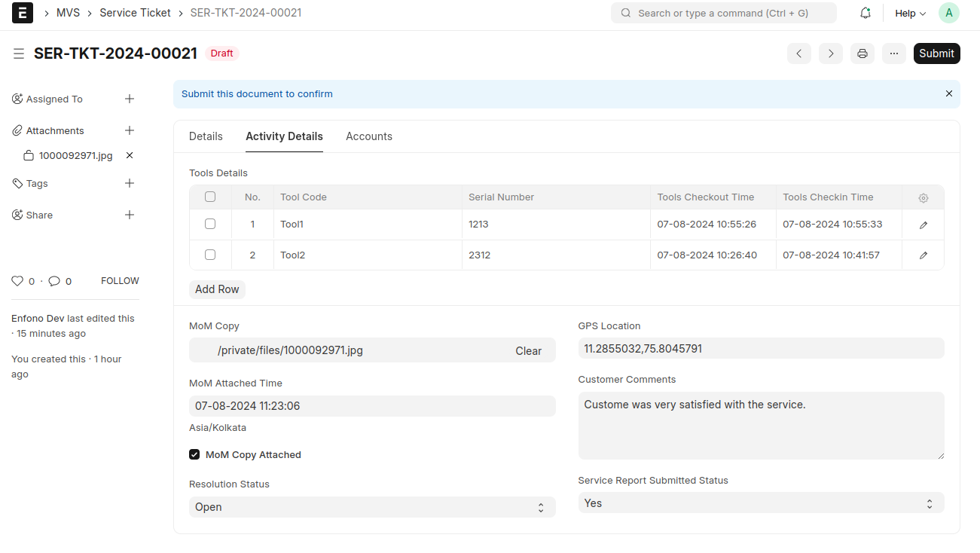Image resolution: width=980 pixels, height=553 pixels.
Task: Edit the Tool1 row with the pencil icon
Action: (x=923, y=224)
